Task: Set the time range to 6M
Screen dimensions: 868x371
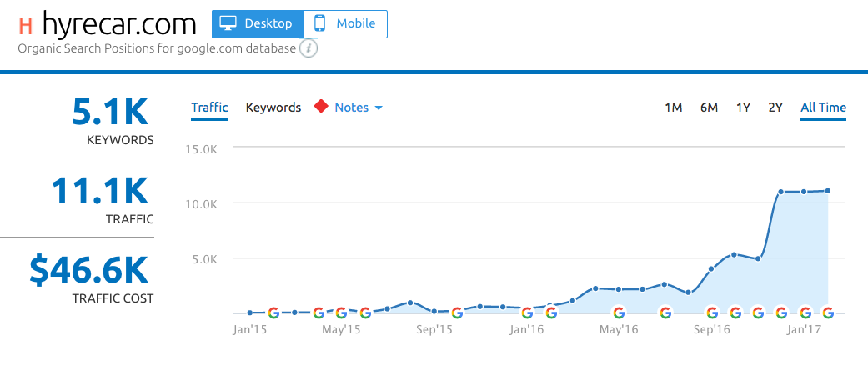Action: tap(709, 108)
